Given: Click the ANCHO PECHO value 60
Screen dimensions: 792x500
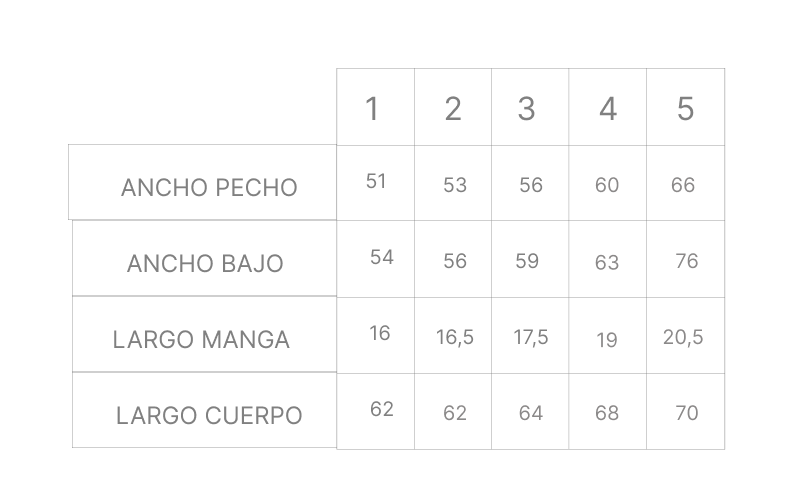Looking at the screenshot, I should click(607, 185).
